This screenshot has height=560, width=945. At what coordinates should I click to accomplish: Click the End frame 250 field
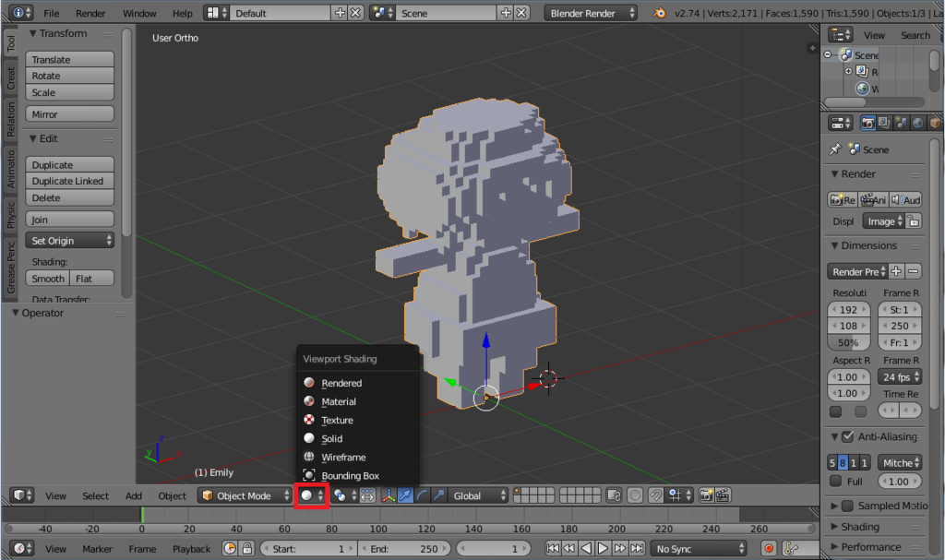(x=404, y=549)
